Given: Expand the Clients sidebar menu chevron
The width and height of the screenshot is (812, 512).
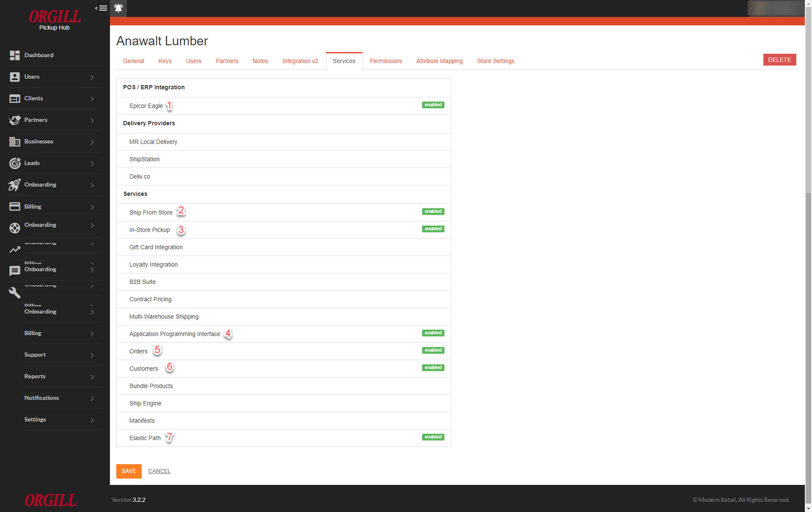Looking at the screenshot, I should 92,99.
